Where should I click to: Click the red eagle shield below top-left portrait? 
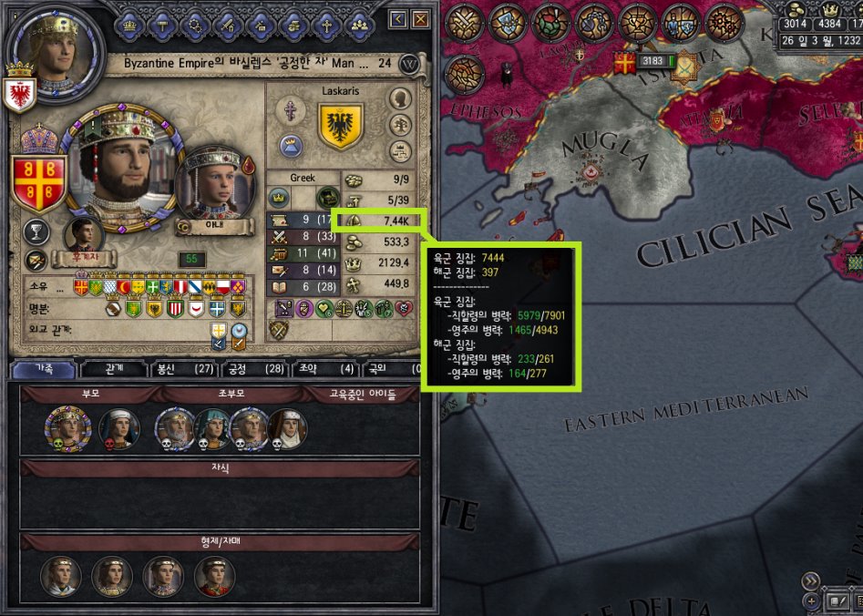point(19,96)
